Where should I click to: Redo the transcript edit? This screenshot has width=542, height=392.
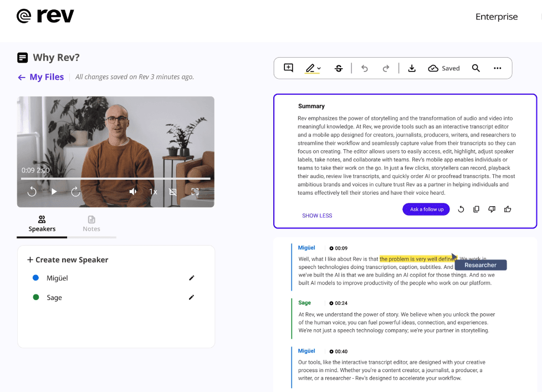(386, 68)
